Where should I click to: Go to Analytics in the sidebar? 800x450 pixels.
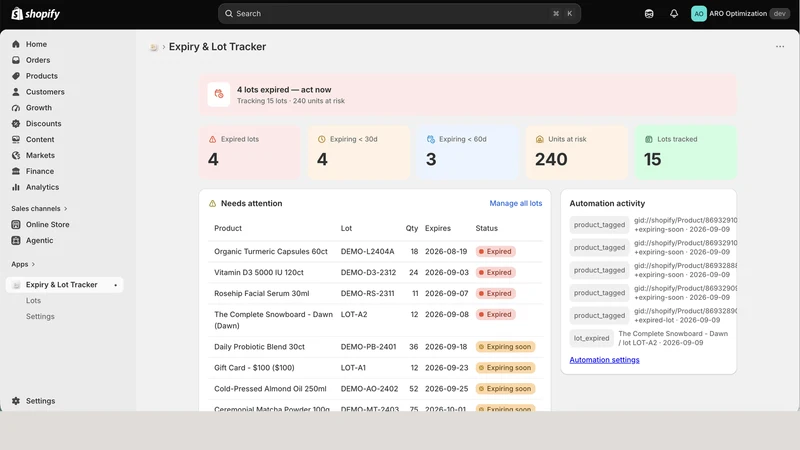pyautogui.click(x=42, y=187)
